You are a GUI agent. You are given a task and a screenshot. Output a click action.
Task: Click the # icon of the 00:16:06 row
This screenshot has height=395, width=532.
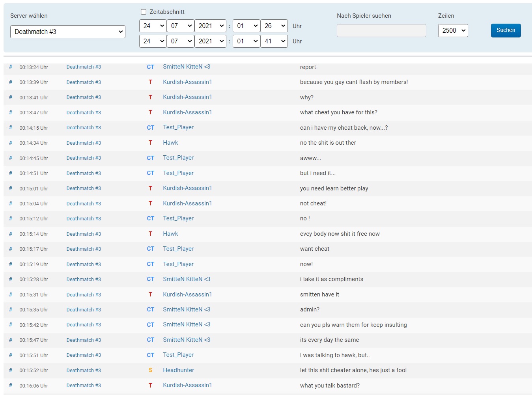coord(11,386)
